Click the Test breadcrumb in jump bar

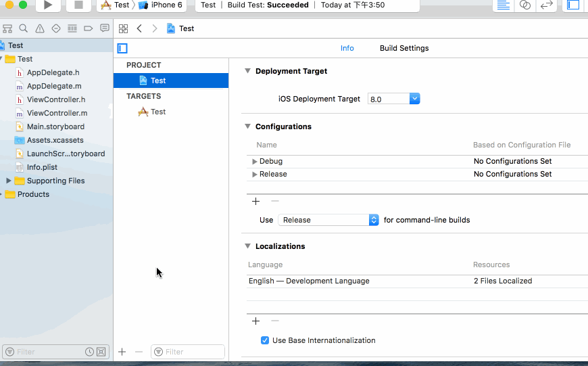click(180, 28)
